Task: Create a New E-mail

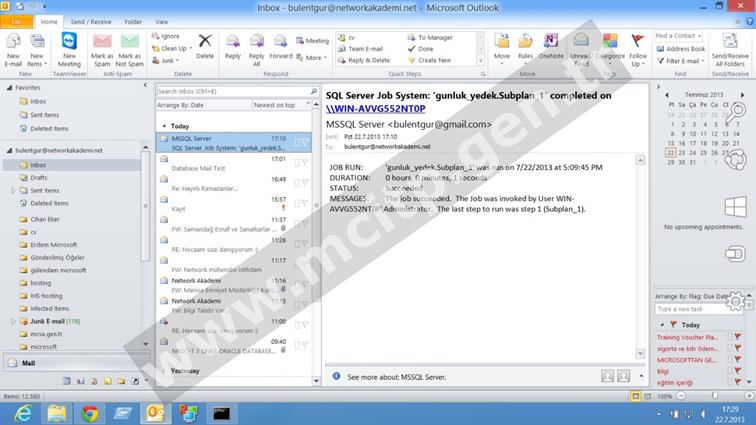Action: coord(13,50)
